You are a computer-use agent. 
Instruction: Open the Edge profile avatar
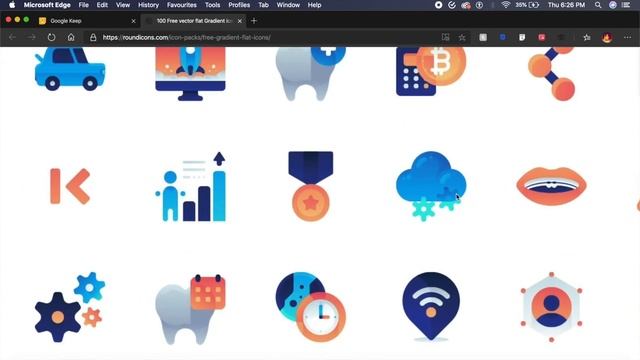tap(607, 37)
